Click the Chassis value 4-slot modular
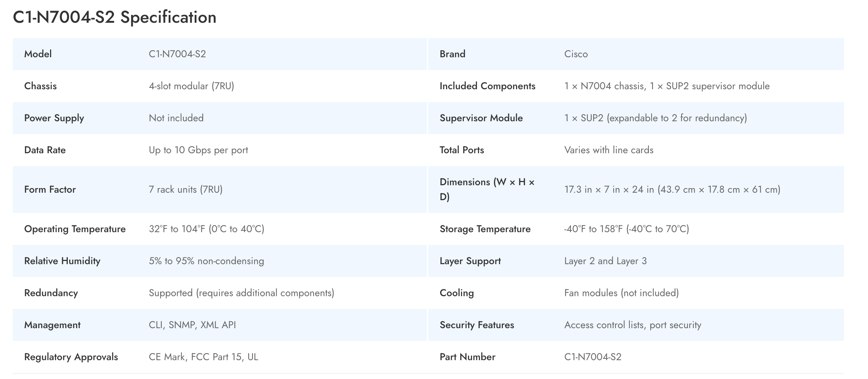The width and height of the screenshot is (868, 379). tap(191, 86)
